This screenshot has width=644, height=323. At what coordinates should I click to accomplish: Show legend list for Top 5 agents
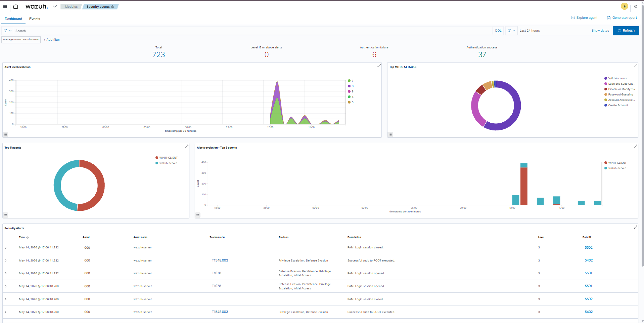point(5,215)
